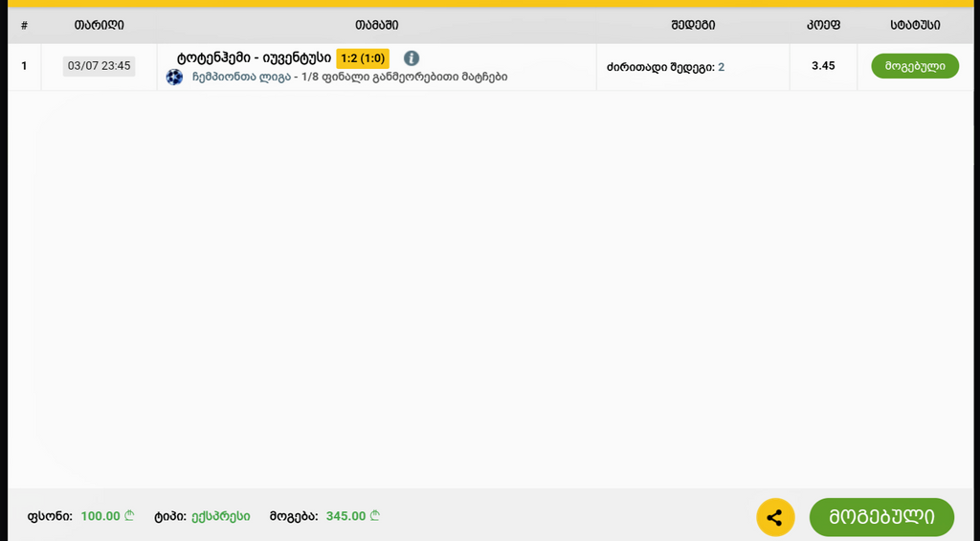Click the მოგებული status badge in row 1

pos(914,66)
